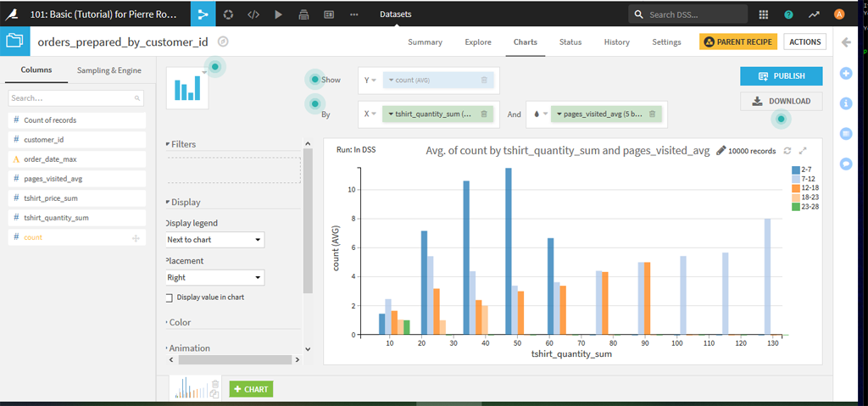Image resolution: width=868 pixels, height=406 pixels.
Task: Collapse the Display section
Action: [183, 203]
